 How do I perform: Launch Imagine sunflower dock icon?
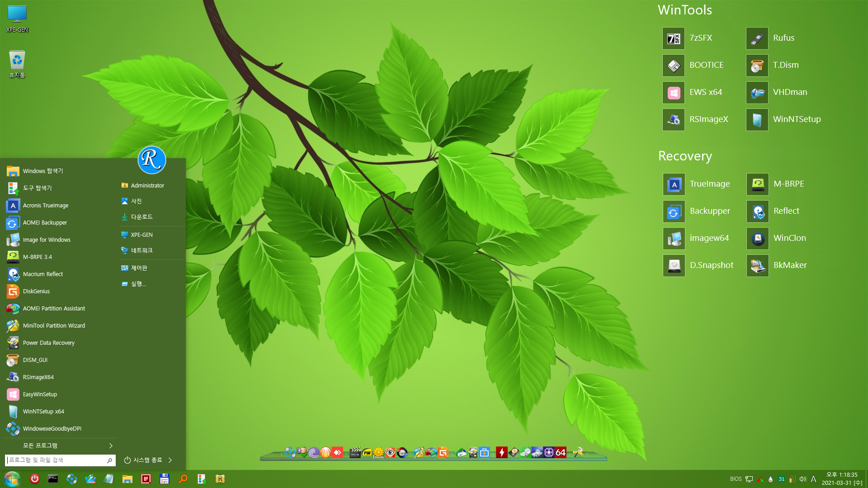point(378,452)
